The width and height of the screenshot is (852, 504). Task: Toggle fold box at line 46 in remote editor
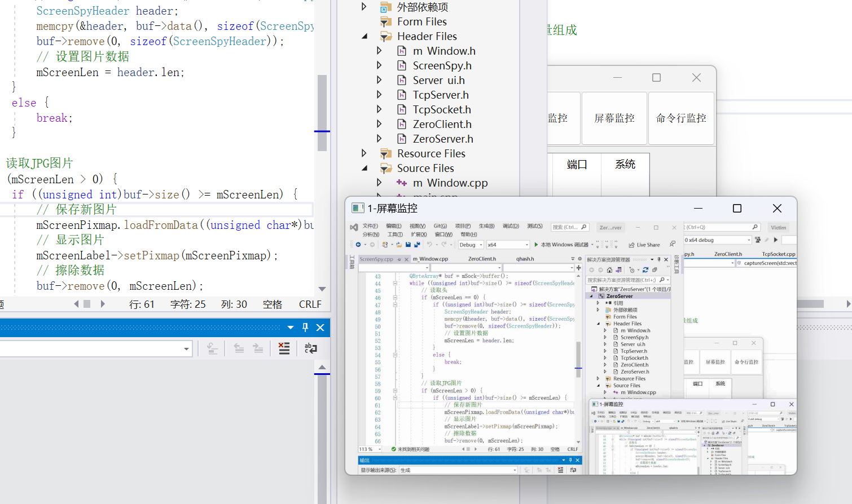tap(395, 297)
